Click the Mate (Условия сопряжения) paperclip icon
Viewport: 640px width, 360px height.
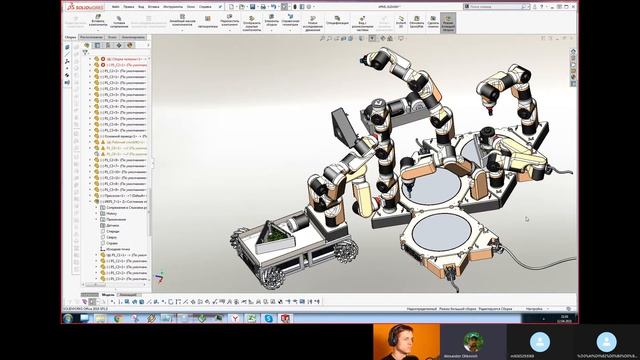(x=119, y=18)
